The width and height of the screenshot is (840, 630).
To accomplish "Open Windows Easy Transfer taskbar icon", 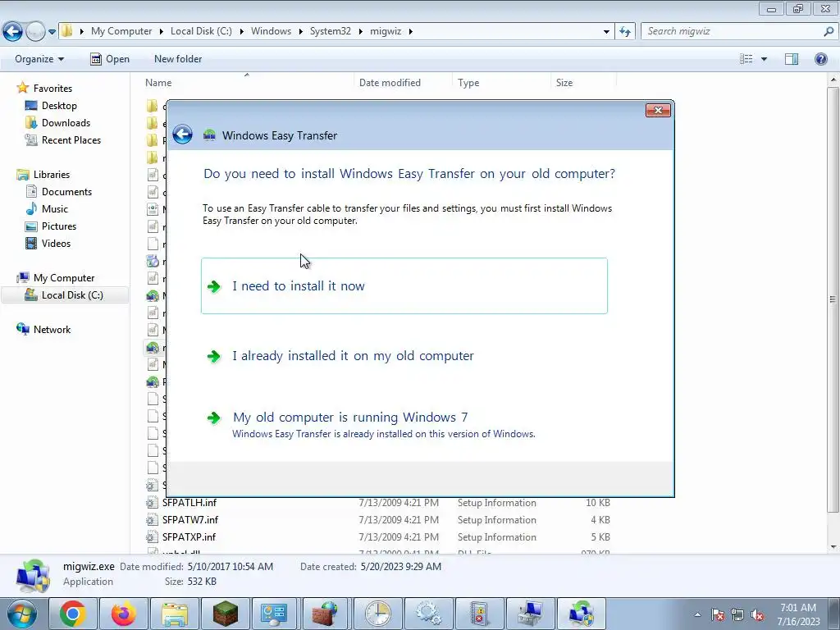I will point(582,614).
